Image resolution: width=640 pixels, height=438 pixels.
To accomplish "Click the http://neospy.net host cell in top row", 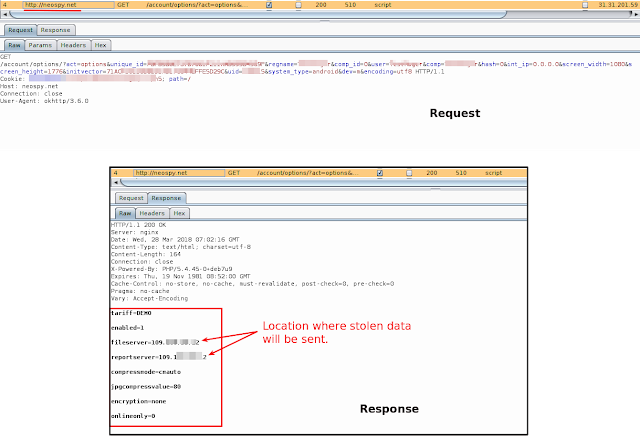I will coord(51,5).
